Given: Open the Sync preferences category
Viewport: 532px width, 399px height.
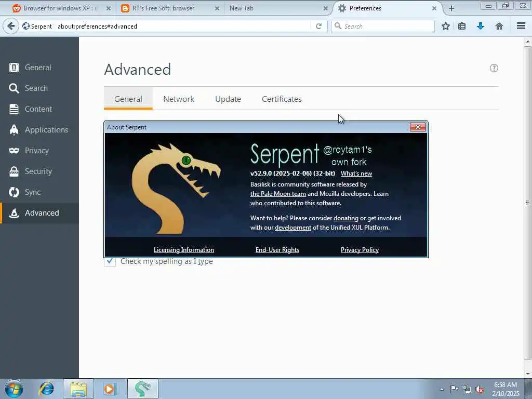Looking at the screenshot, I should pyautogui.click(x=39, y=192).
